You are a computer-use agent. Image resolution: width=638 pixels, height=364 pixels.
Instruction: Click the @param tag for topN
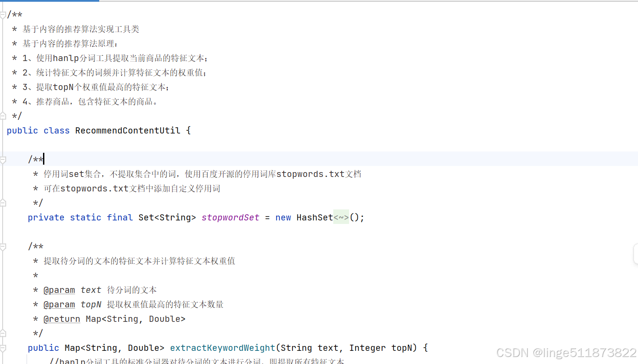pos(59,304)
